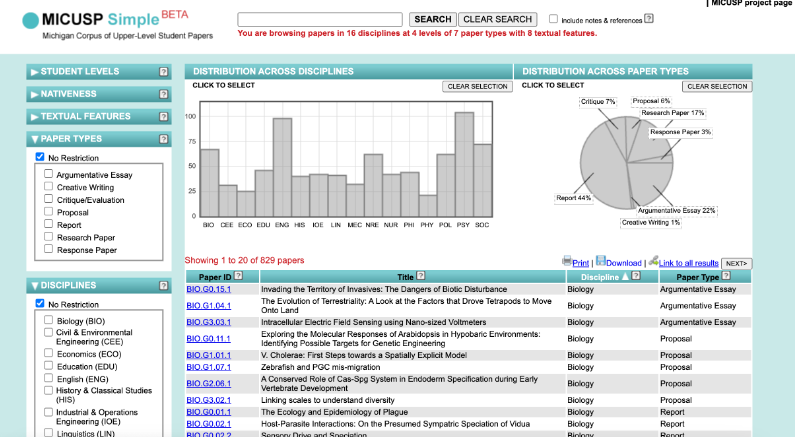Click the printer icon for Print
Viewport: 795px width, 437px height.
click(x=567, y=262)
